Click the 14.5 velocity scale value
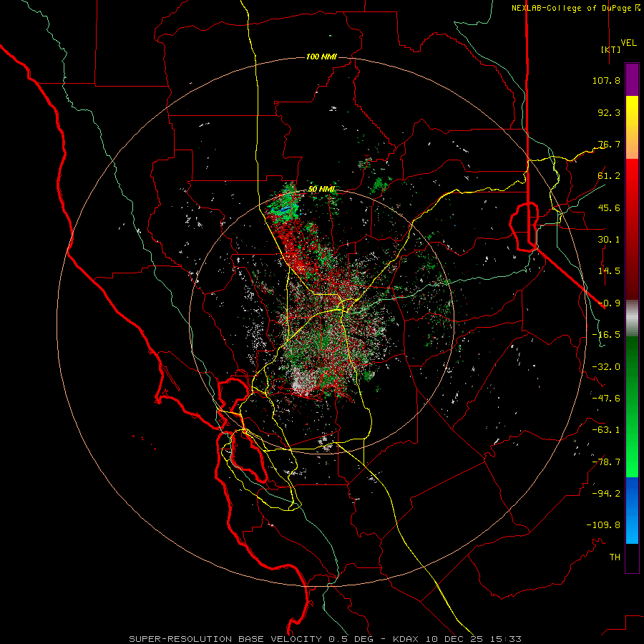 [x=609, y=271]
